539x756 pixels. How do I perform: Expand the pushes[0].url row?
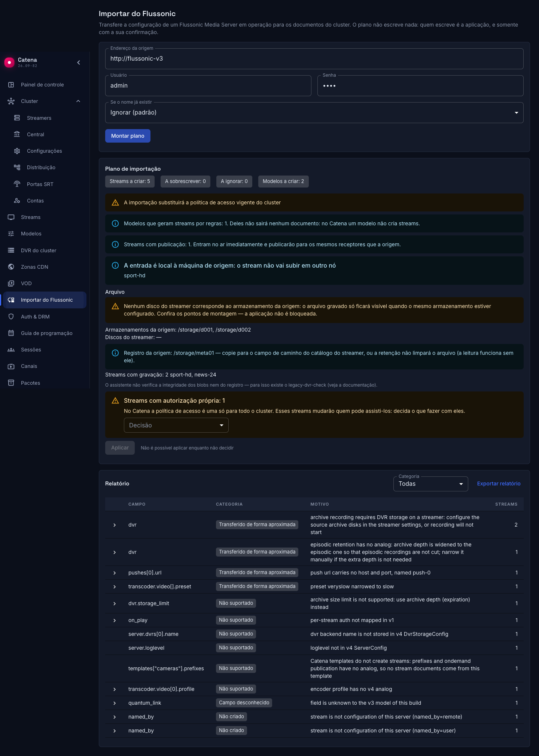[x=115, y=573]
